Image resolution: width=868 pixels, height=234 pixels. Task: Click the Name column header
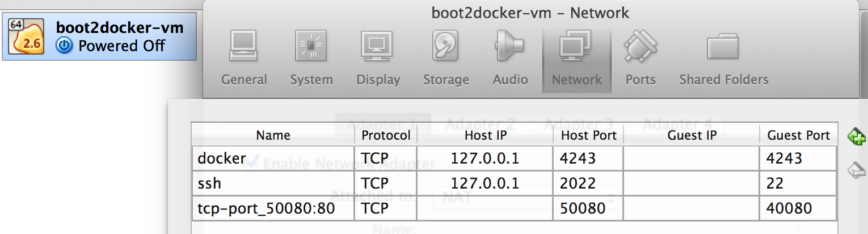273,135
